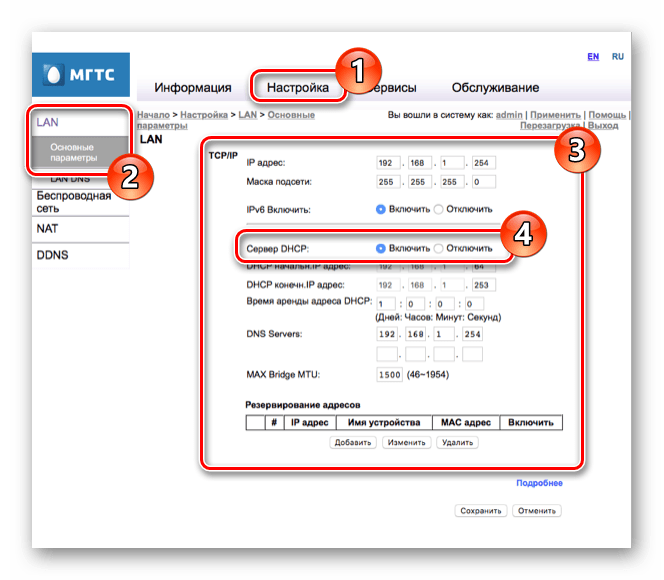Click first octet of DNS Servers
The image size is (664, 580).
click(x=387, y=334)
